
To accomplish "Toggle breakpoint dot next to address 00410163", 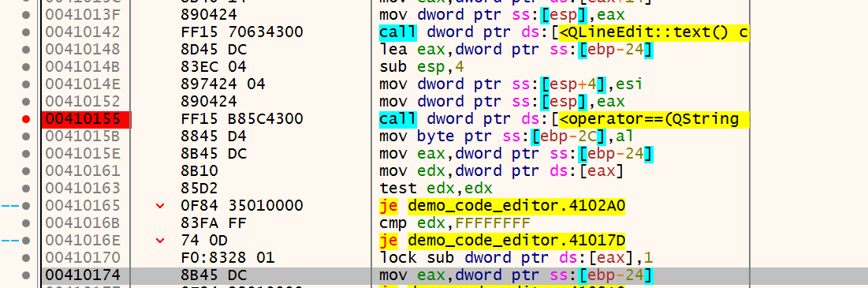I will pyautogui.click(x=25, y=189).
